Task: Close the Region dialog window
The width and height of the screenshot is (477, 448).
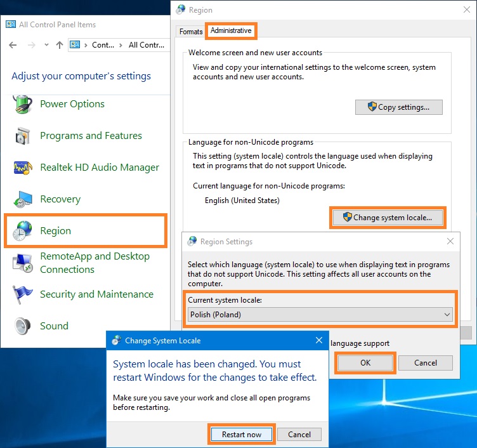Action: (x=467, y=10)
